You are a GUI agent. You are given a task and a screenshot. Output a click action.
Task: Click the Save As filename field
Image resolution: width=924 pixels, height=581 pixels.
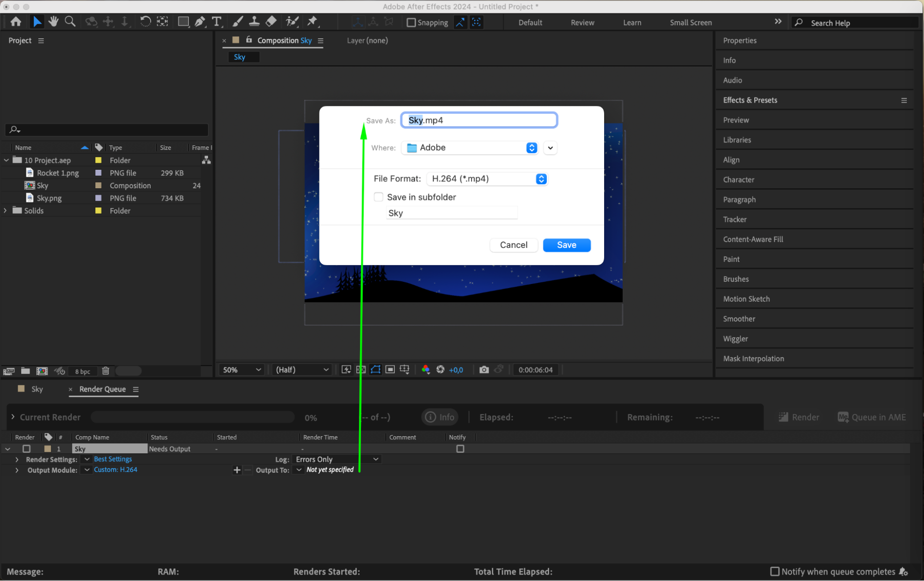[479, 120]
